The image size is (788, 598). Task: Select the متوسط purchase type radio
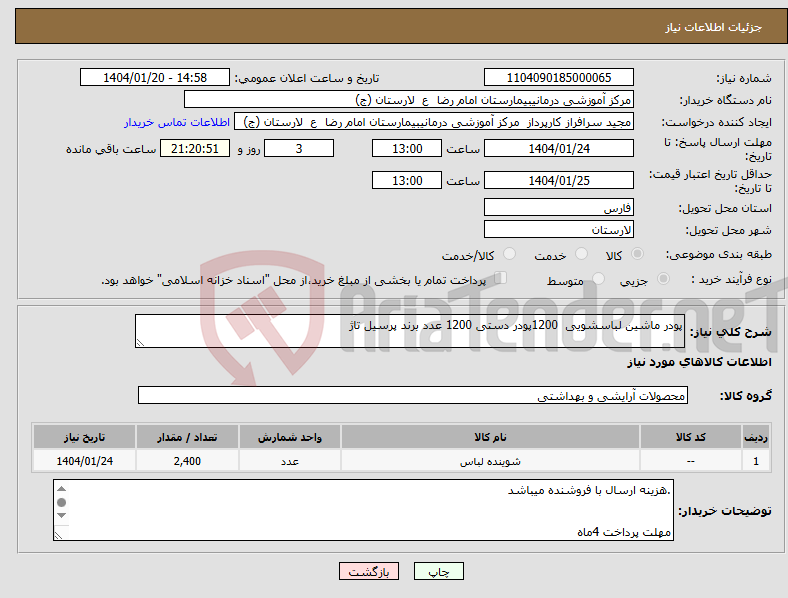coord(598,279)
